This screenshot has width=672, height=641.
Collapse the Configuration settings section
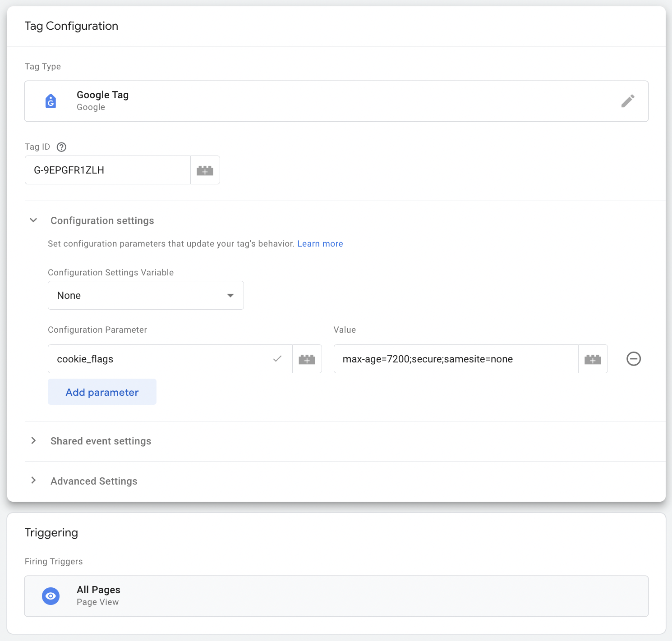point(33,220)
